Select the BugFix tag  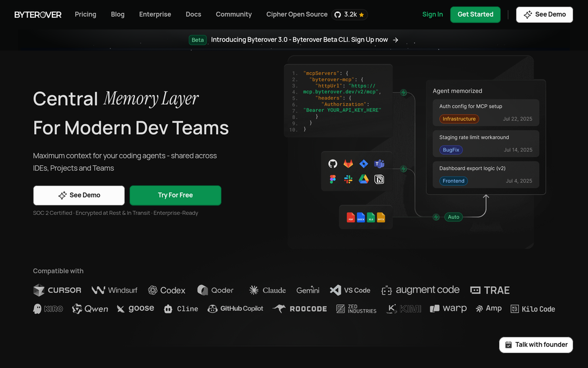451,150
